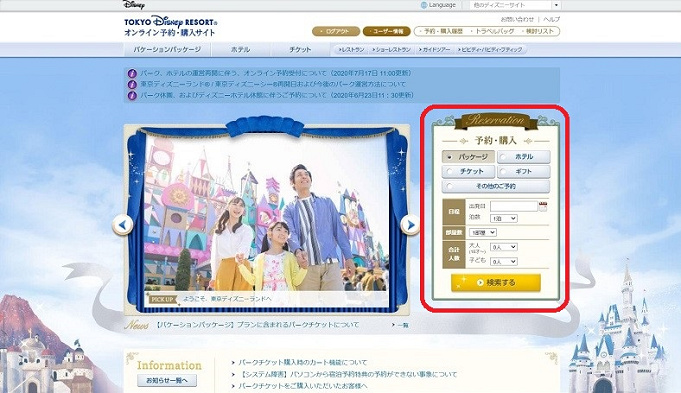Click the Disney logo in top bar
The image size is (681, 393).
tap(134, 5)
